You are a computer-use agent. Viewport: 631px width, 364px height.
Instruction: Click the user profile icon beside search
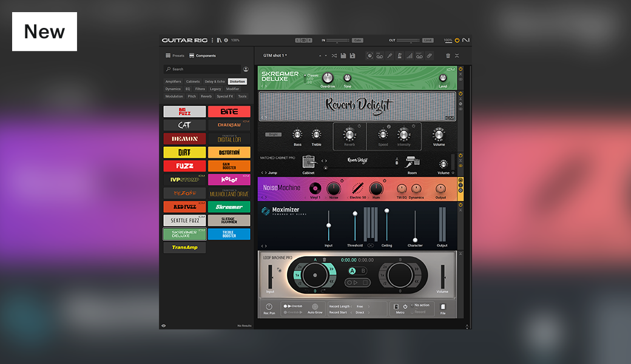(246, 69)
